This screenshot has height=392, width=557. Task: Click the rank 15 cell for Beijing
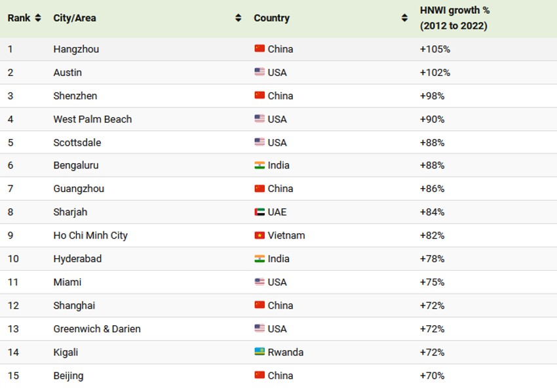14,376
